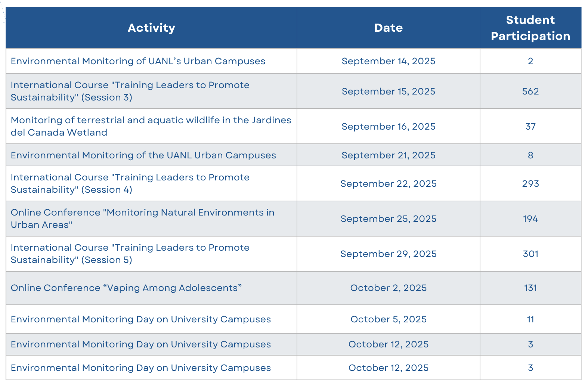Image resolution: width=588 pixels, height=387 pixels.
Task: Click the October 5, 2025 date cell
Action: (x=389, y=319)
